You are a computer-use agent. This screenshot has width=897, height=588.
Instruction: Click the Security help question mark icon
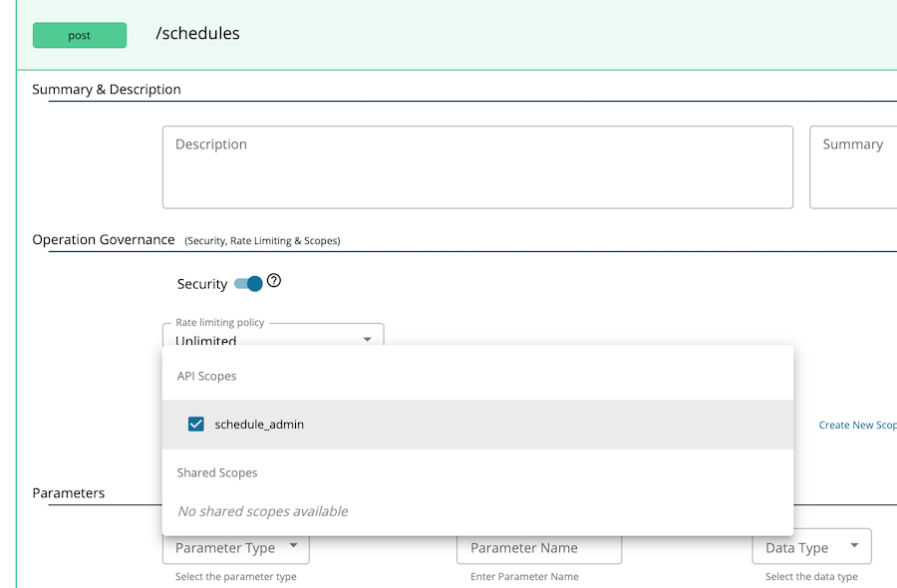(274, 282)
